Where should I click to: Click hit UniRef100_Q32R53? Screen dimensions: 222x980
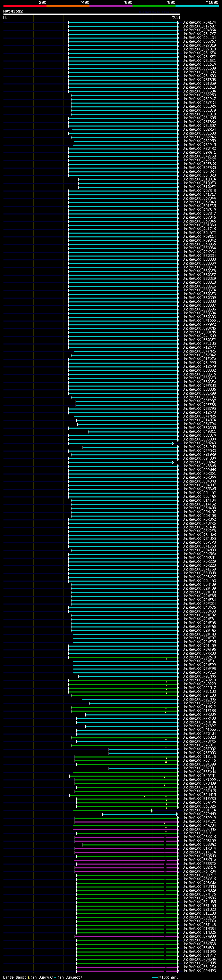[199, 95]
